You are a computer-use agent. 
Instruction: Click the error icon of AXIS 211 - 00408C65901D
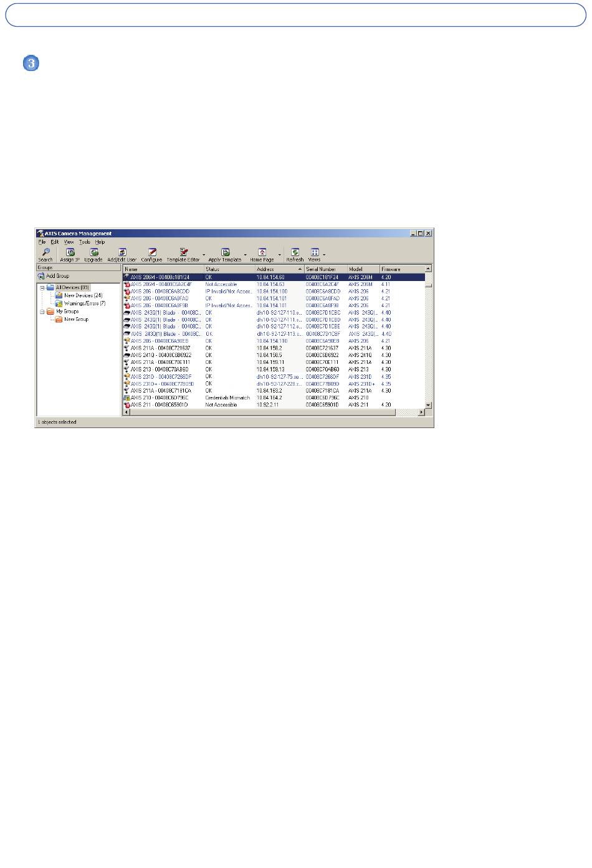[127, 405]
